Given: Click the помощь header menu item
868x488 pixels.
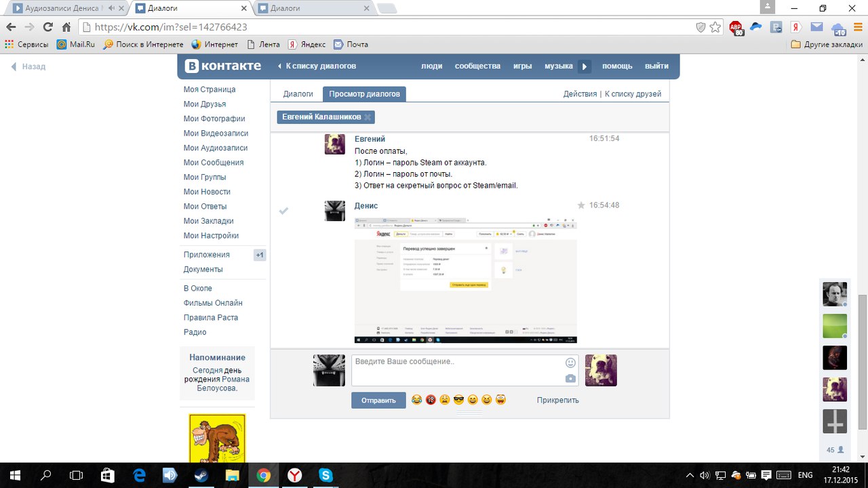Looking at the screenshot, I should tap(617, 66).
